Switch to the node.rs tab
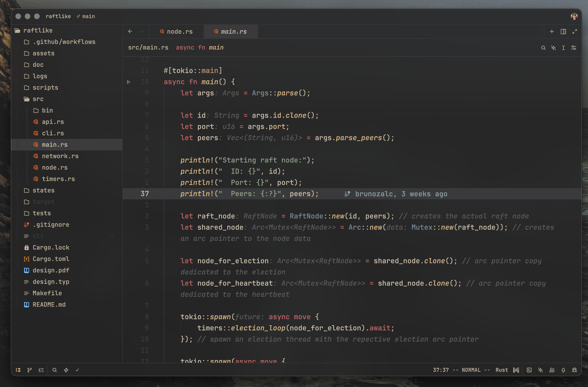The width and height of the screenshot is (588, 387). pyautogui.click(x=176, y=32)
